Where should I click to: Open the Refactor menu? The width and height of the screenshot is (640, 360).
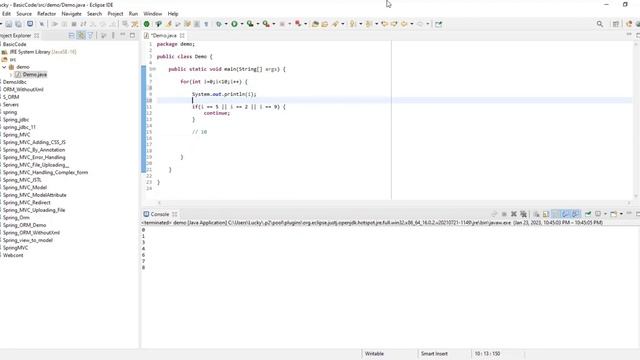tap(47, 14)
